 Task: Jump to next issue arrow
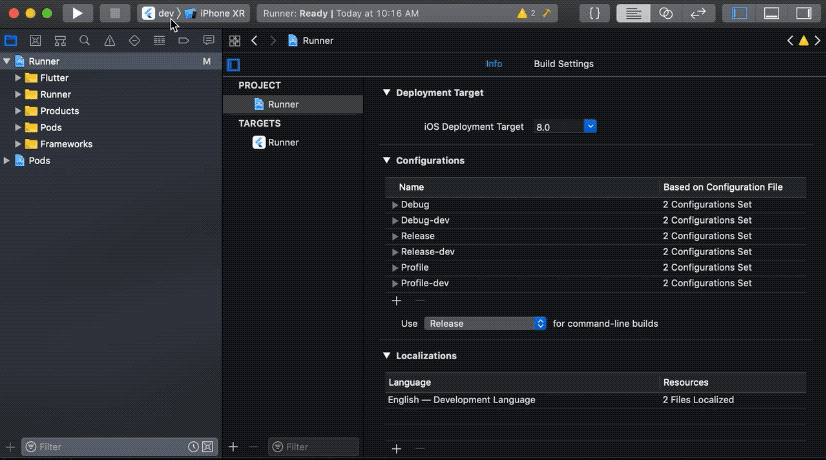[818, 41]
